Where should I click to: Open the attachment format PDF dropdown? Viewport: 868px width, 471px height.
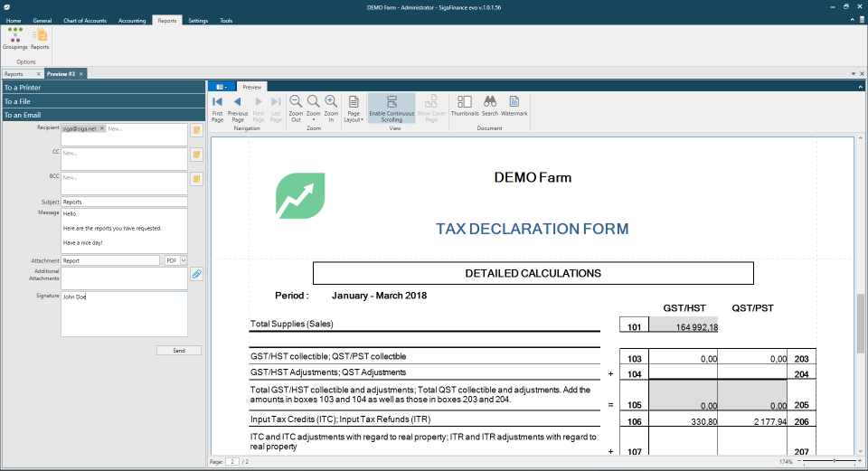pyautogui.click(x=184, y=260)
